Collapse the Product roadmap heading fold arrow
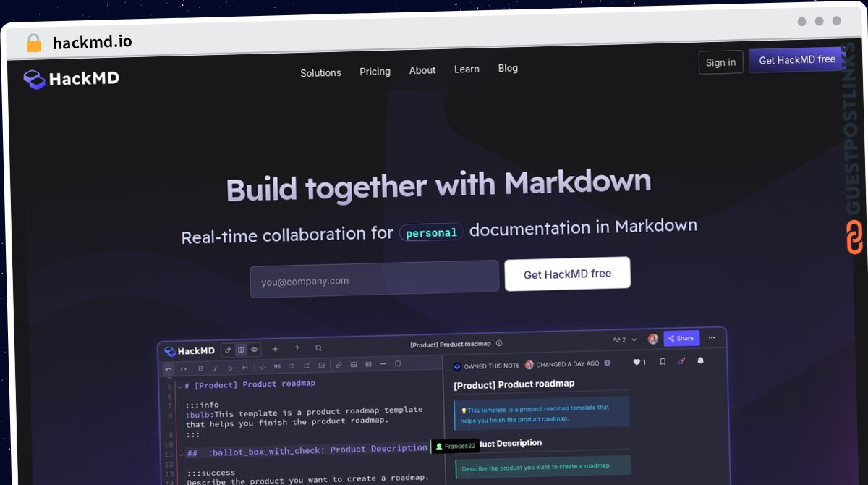The width and height of the screenshot is (868, 485). (180, 387)
